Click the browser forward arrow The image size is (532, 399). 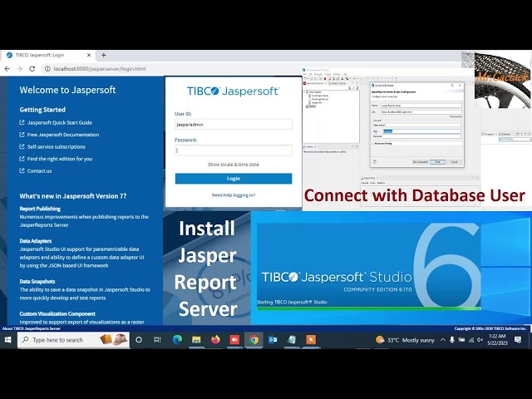20,68
